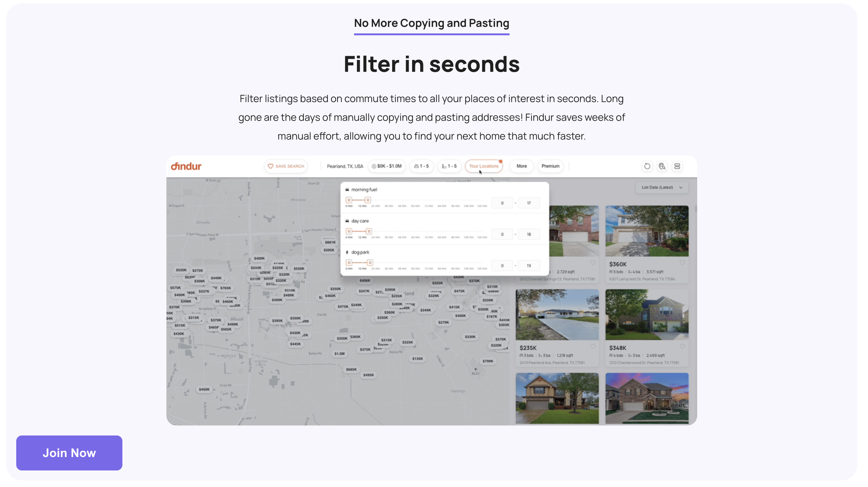Click the $685K map price marker
This screenshot has width=868, height=487.
pos(351,369)
